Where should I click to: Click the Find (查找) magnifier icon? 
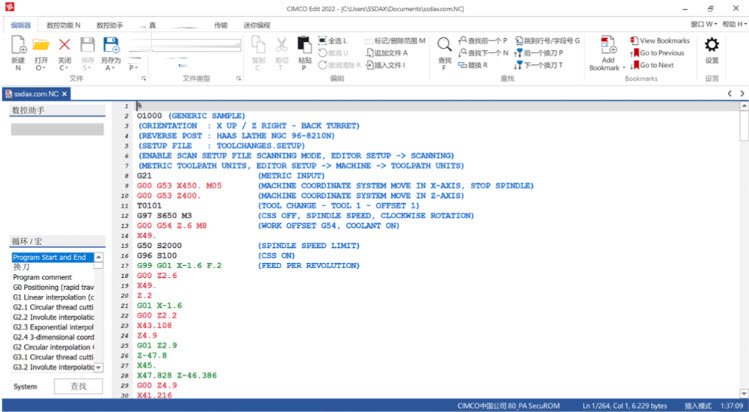444,45
